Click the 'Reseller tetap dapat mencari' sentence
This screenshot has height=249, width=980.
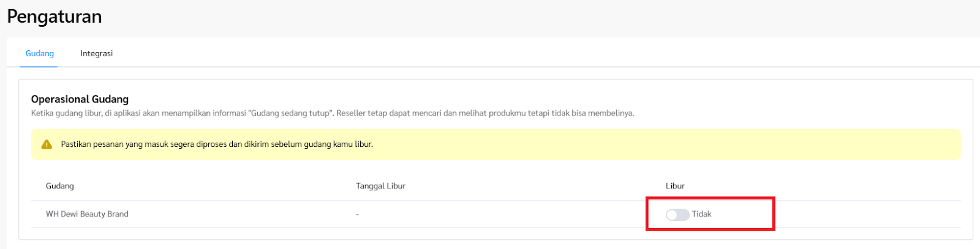(x=485, y=113)
